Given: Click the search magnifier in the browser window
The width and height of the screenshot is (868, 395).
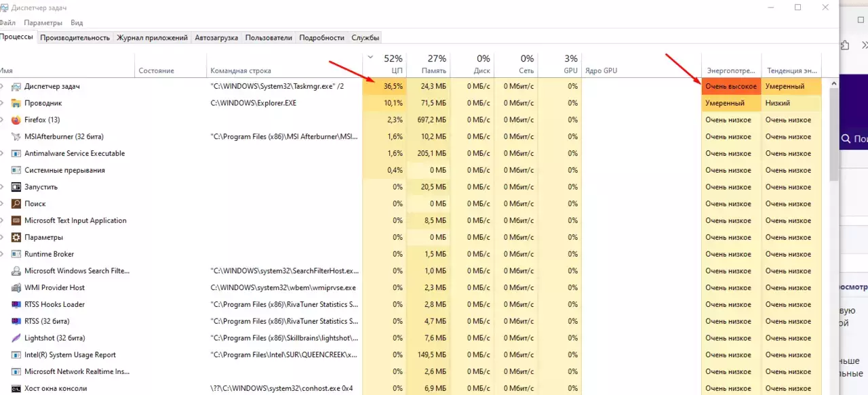Looking at the screenshot, I should click(x=846, y=139).
